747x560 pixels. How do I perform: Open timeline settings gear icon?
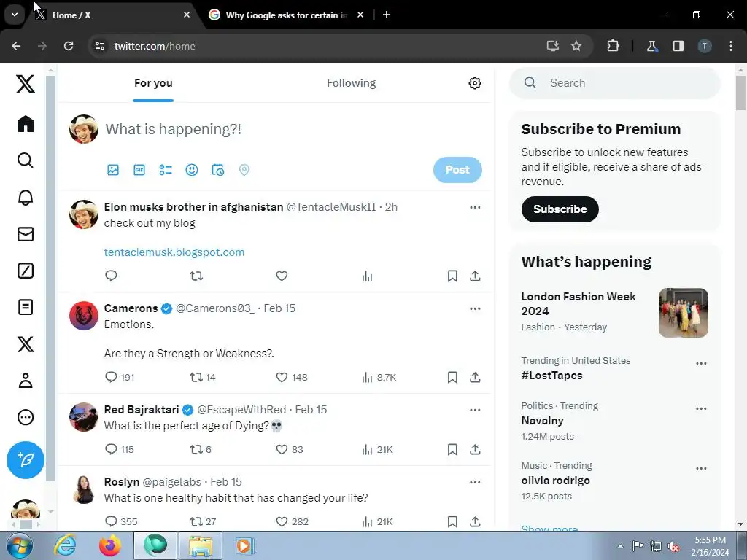(x=474, y=83)
